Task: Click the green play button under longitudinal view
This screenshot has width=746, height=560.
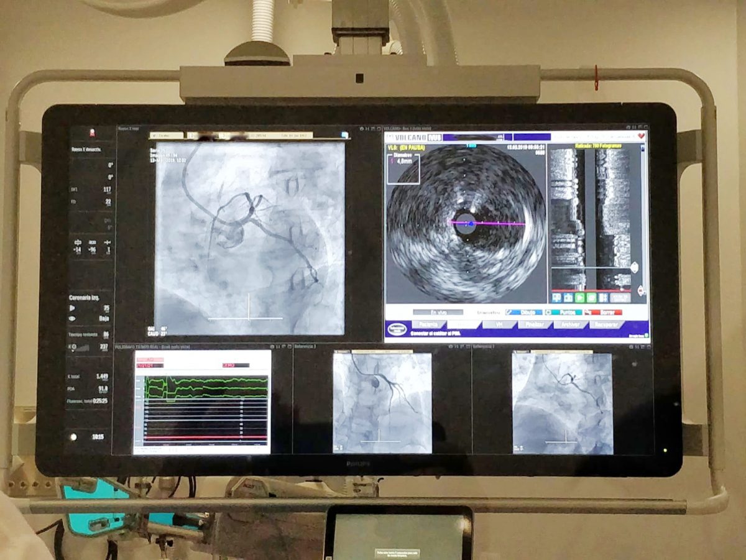Action: (579, 298)
